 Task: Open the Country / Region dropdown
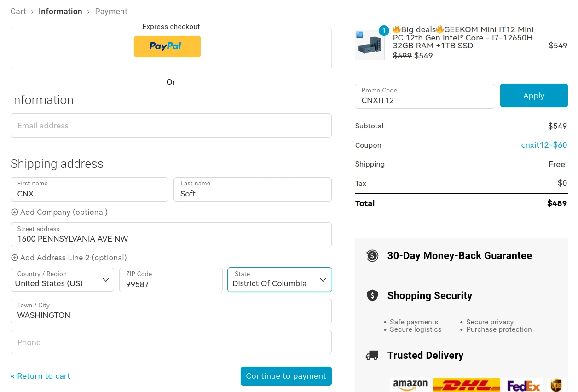pos(62,280)
